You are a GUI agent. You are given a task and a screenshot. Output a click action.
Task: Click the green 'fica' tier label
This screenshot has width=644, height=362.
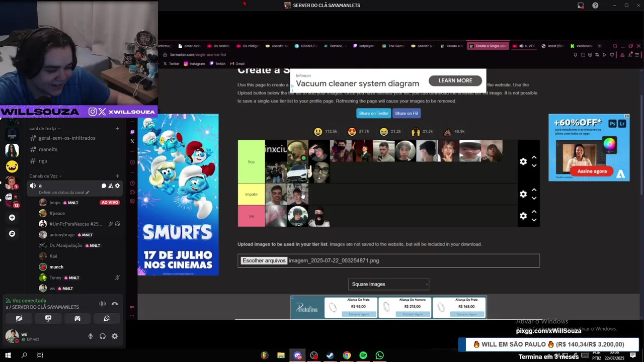pyautogui.click(x=251, y=161)
